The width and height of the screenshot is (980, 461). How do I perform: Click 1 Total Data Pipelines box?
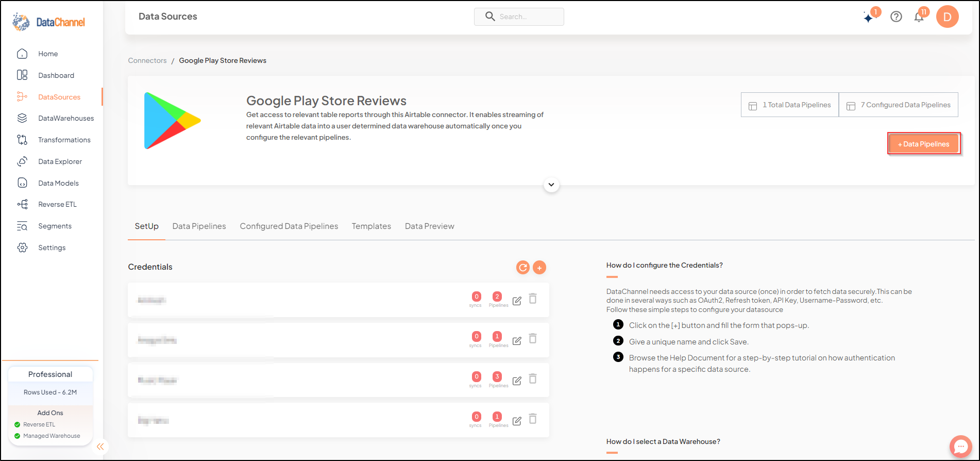click(x=790, y=105)
